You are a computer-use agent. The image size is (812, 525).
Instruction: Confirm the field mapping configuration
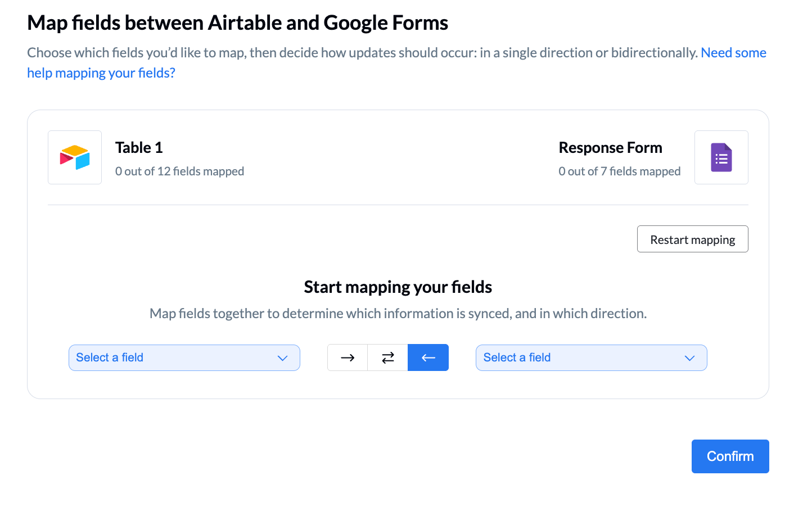click(730, 456)
